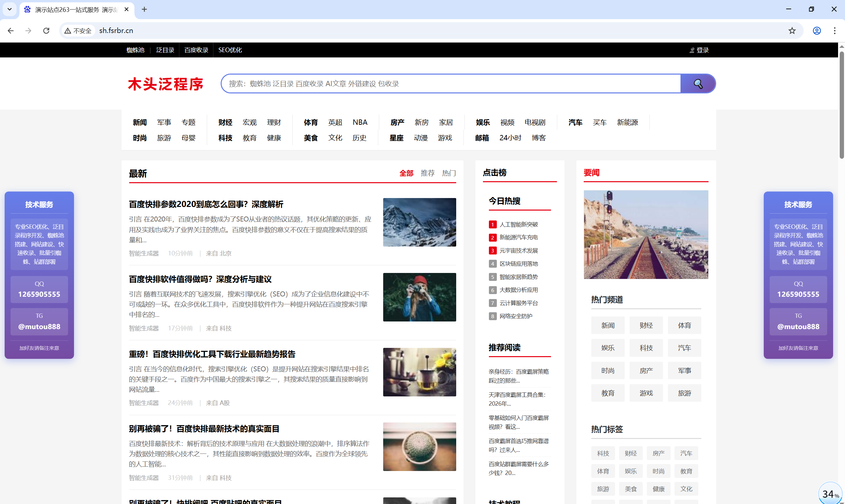Switch to the 推荐 filter tab

pyautogui.click(x=427, y=173)
